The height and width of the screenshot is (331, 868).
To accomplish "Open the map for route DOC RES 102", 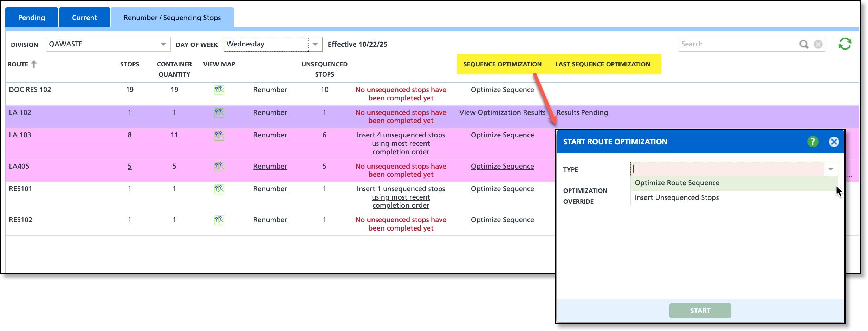I will (219, 90).
